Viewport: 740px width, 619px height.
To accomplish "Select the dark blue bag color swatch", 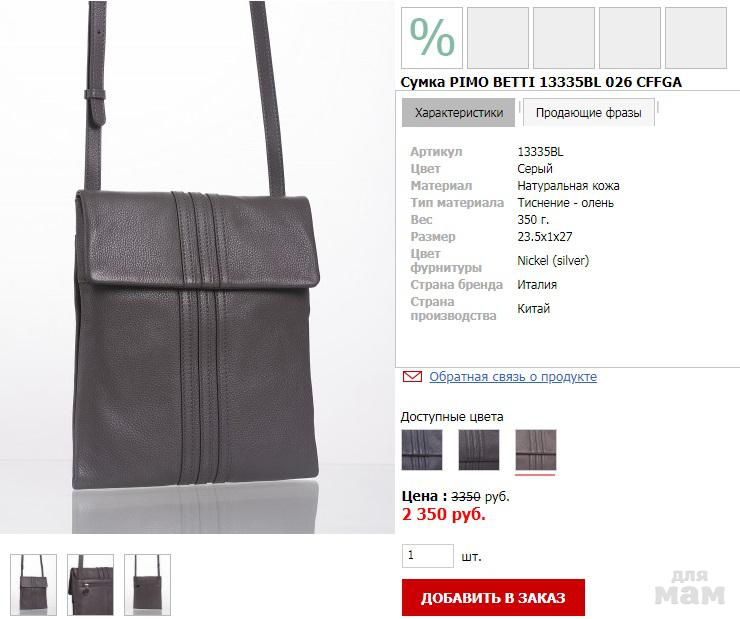I will pos(422,450).
